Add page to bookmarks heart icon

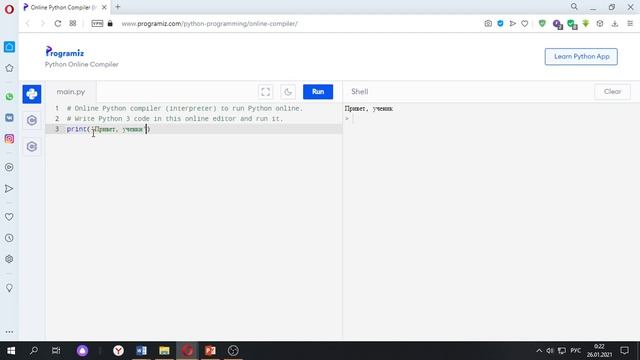pos(524,24)
